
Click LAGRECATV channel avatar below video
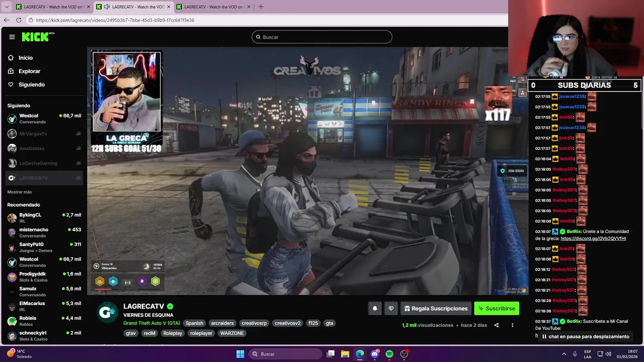107,312
